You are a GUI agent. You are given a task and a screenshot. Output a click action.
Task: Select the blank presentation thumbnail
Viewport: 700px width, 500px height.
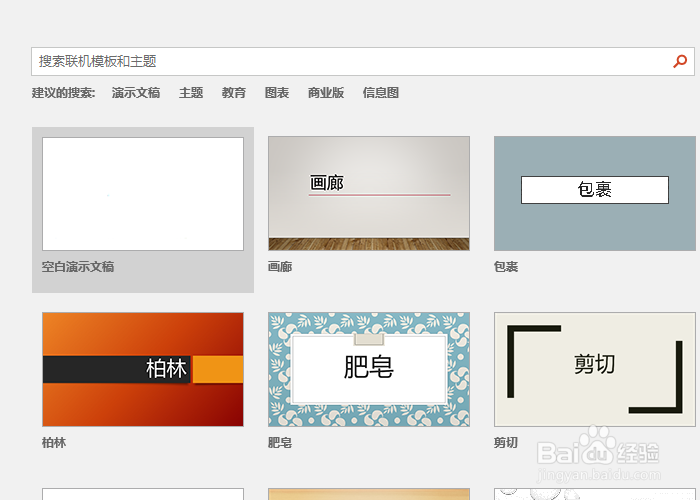point(143,194)
